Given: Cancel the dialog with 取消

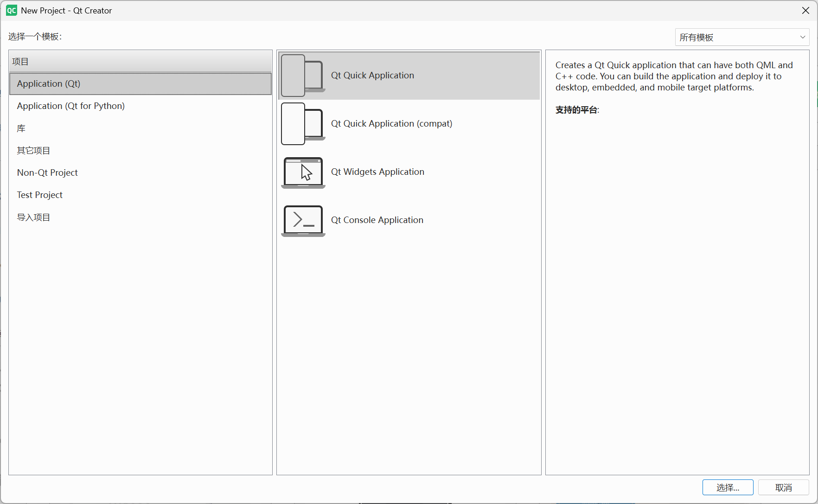Looking at the screenshot, I should tap(784, 487).
